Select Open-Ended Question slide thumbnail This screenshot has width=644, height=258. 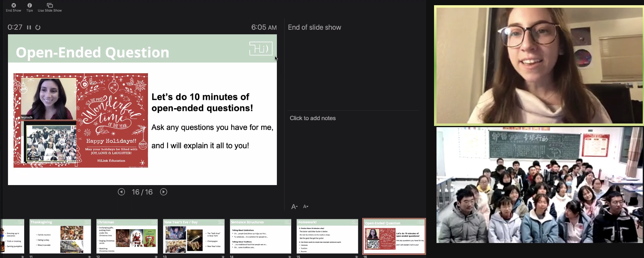click(x=394, y=236)
